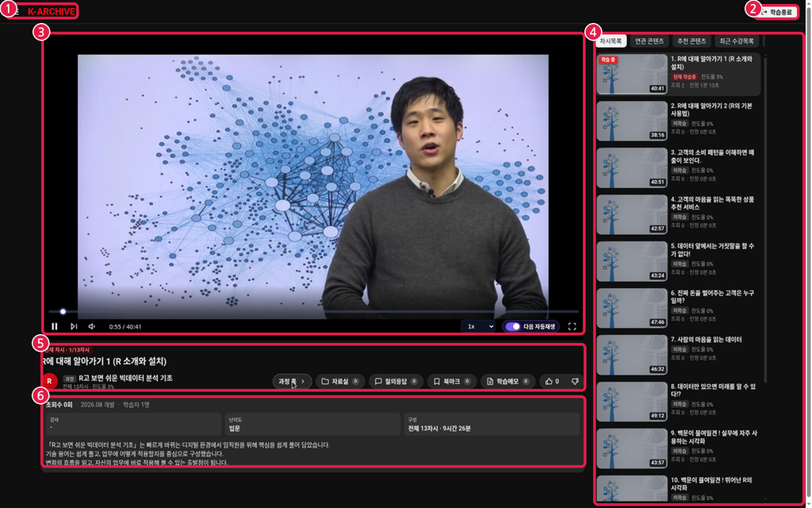
Task: Switch to the 차시목록 tab
Action: [x=611, y=41]
